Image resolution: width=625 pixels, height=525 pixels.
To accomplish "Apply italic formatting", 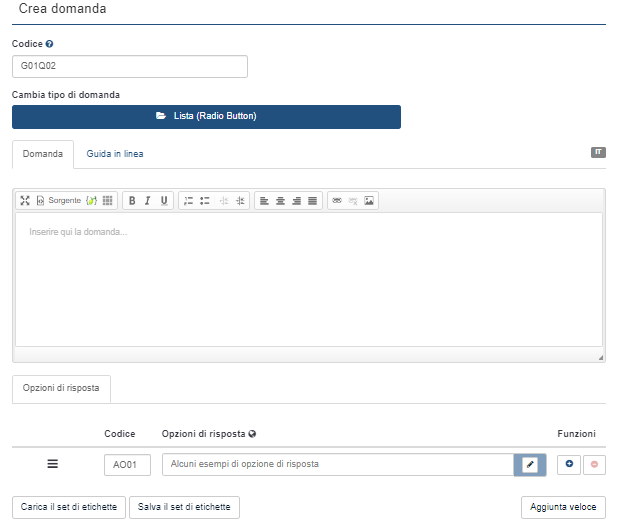I will click(148, 201).
